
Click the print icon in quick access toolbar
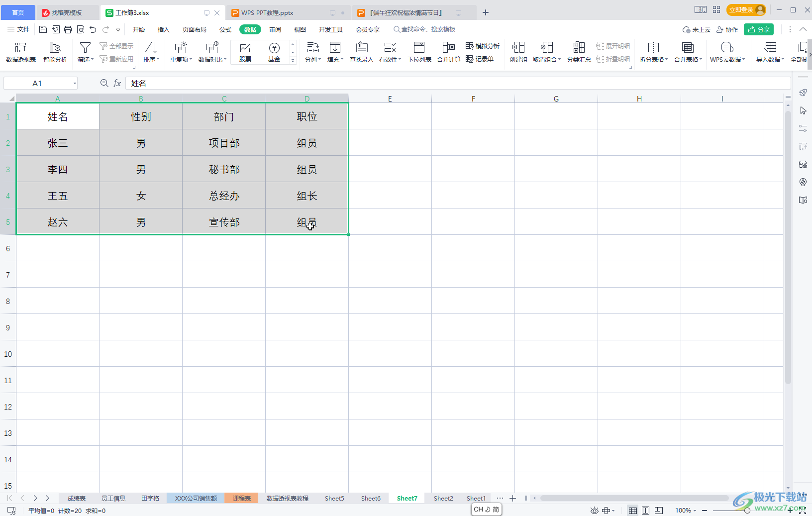(x=68, y=29)
